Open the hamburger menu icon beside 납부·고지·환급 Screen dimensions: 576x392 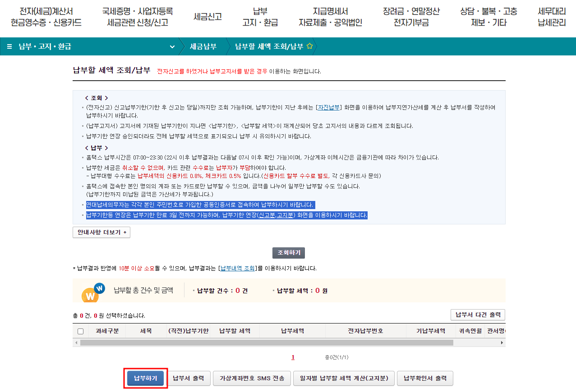point(9,46)
